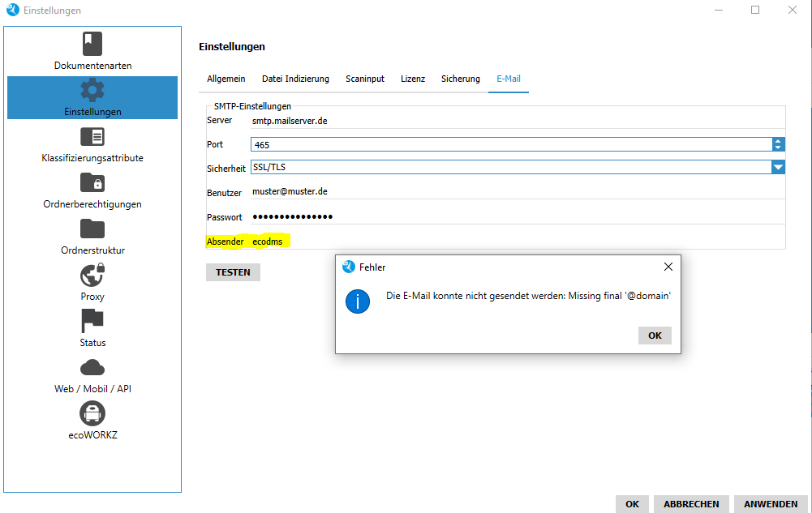Open the ecoWORKZ robot icon
The height and width of the screenshot is (513, 812).
click(92, 413)
